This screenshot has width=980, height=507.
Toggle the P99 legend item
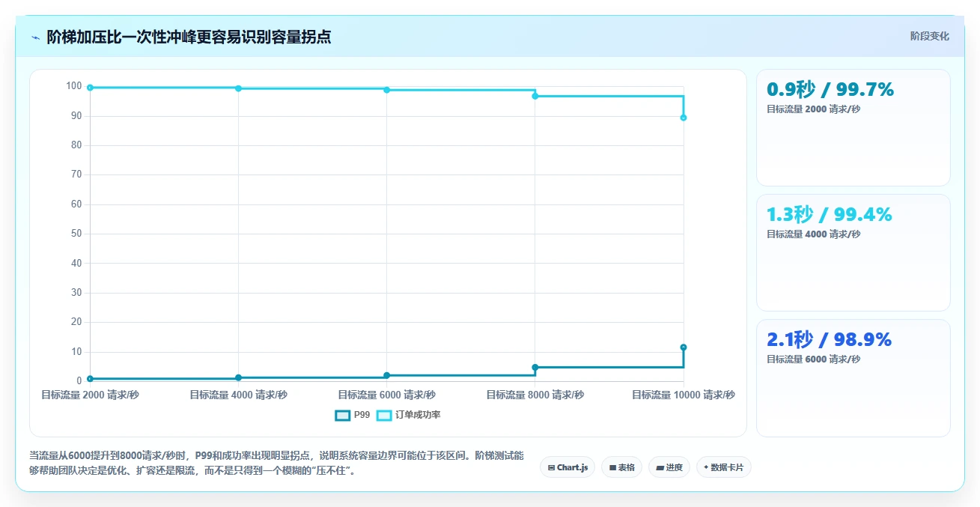(x=353, y=415)
